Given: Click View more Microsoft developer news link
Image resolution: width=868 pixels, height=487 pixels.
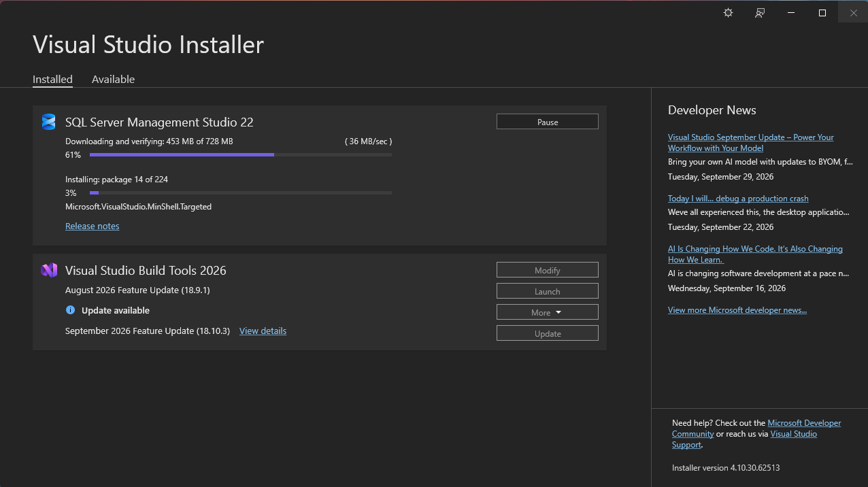Looking at the screenshot, I should click(x=737, y=310).
